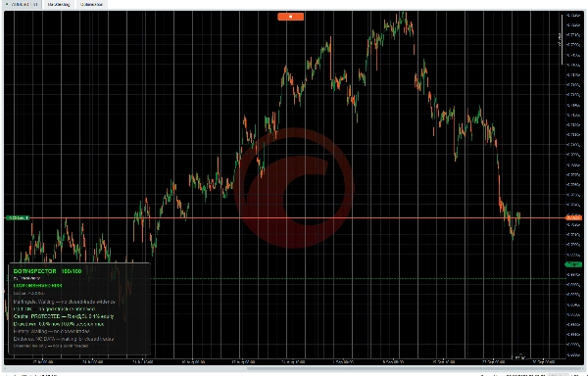The width and height of the screenshot is (588, 376).
Task: Select the green label at the orange line's left end
Action: tap(18, 217)
